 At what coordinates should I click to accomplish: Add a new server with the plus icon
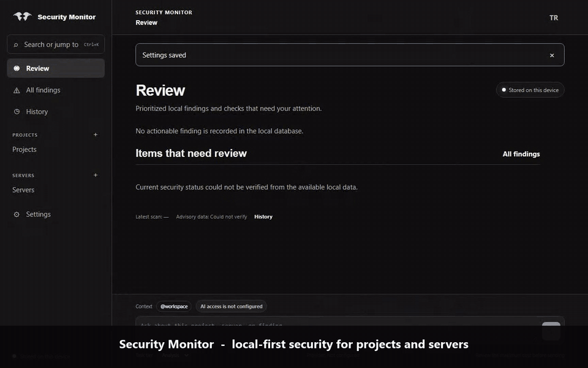point(96,175)
